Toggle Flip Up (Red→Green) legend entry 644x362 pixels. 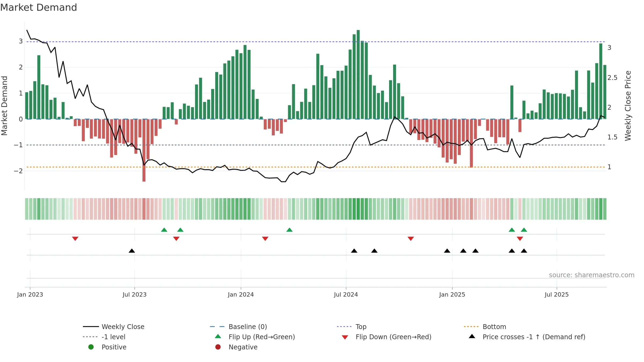click(x=255, y=337)
